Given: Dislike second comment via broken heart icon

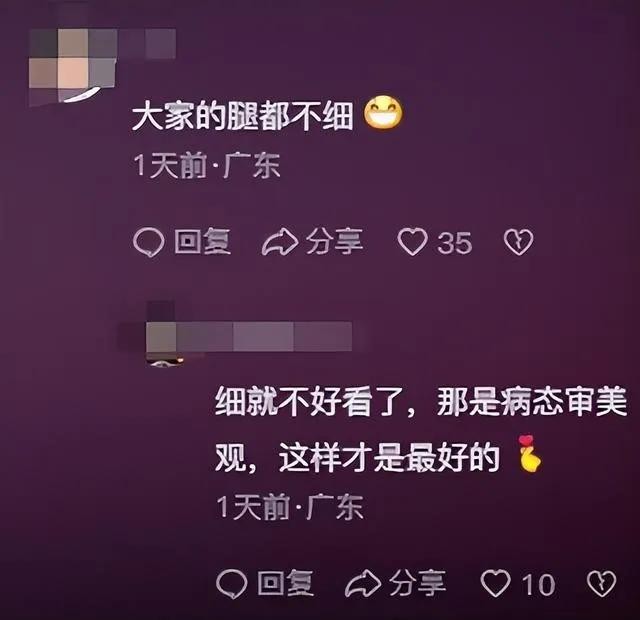Looking at the screenshot, I should [601, 583].
